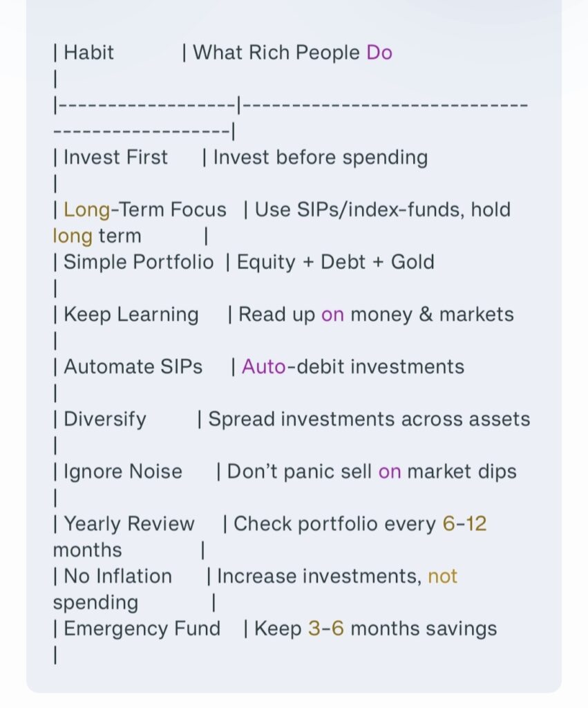
Task: Click the "Keep Learning" habit label
Action: click(131, 315)
